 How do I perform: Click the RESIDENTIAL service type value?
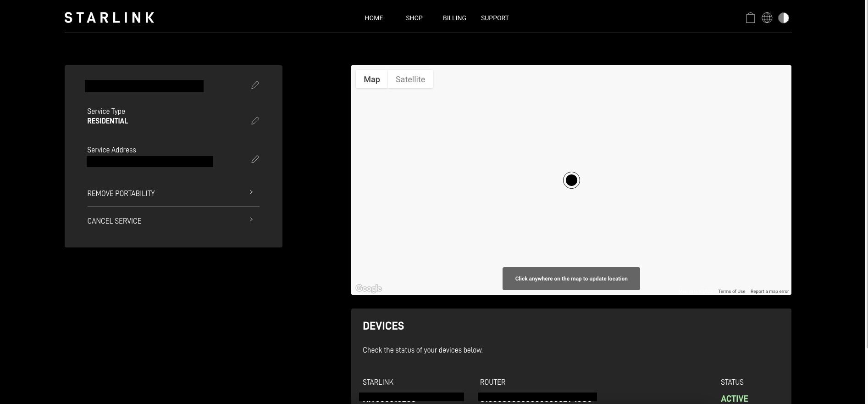pos(108,121)
